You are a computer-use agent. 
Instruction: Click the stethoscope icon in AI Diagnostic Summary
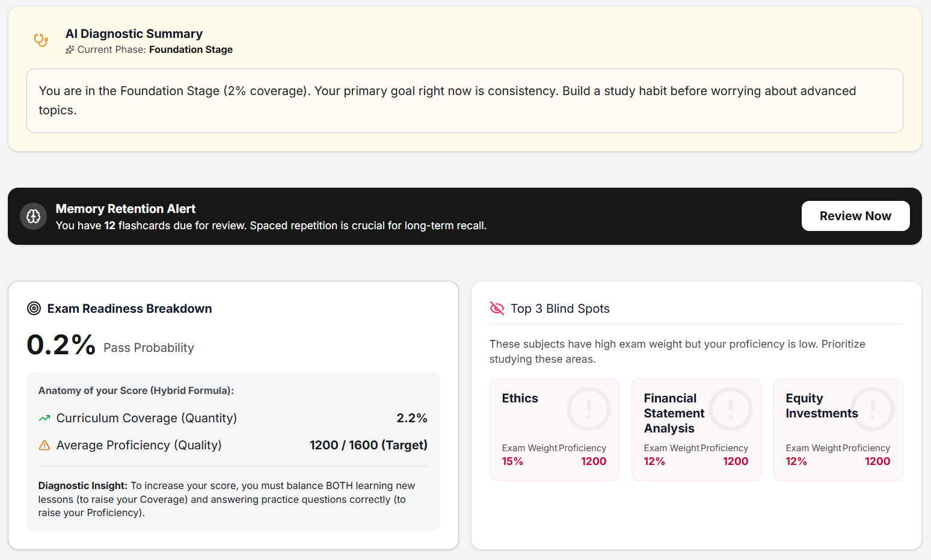pos(41,40)
